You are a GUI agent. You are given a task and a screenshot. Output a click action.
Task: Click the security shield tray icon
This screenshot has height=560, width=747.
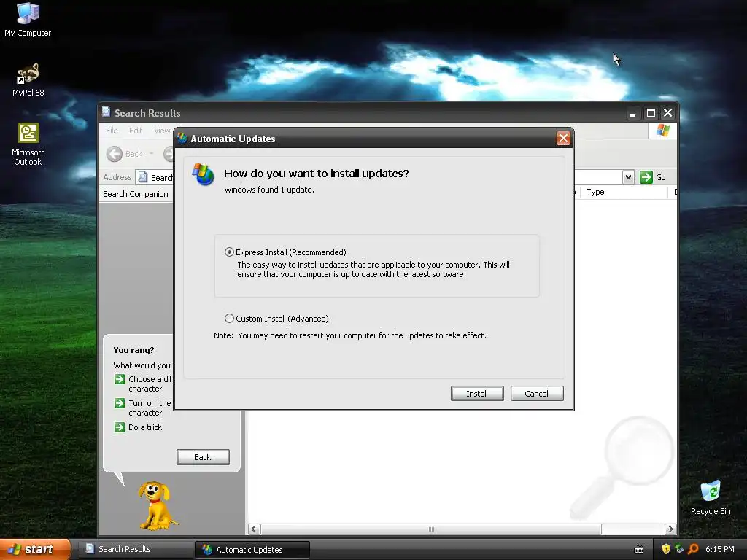pos(666,549)
